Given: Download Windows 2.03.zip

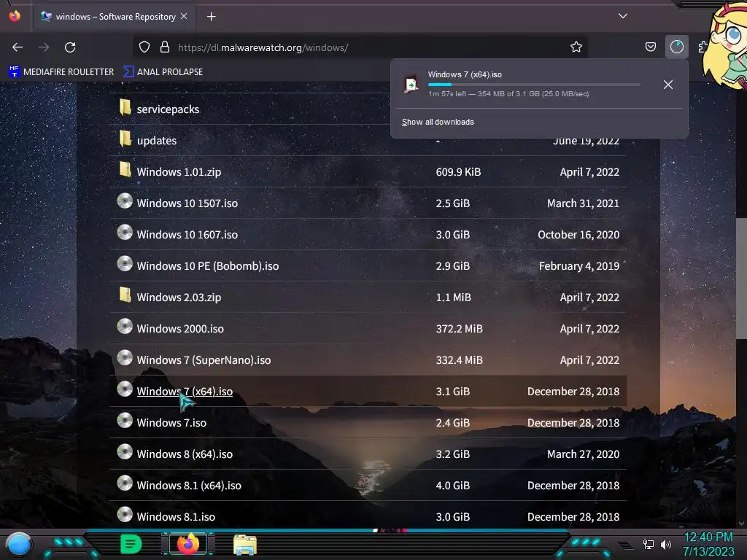Looking at the screenshot, I should coord(179,297).
